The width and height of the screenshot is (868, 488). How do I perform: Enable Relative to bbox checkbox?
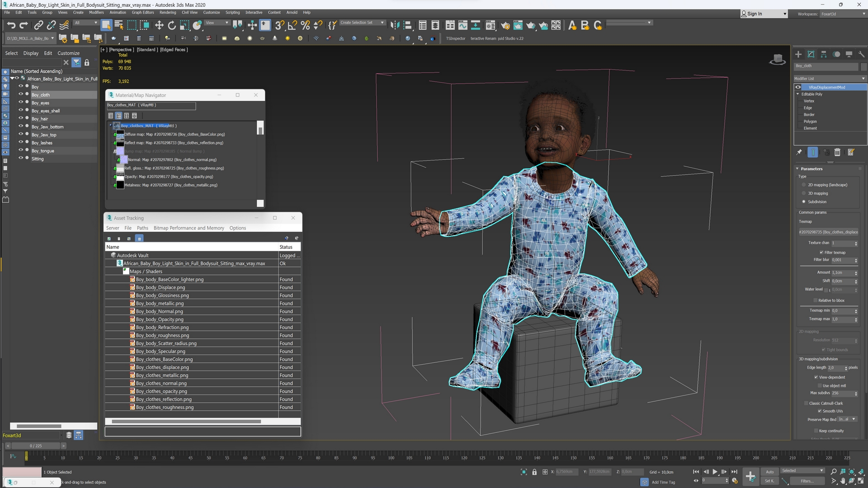click(816, 300)
